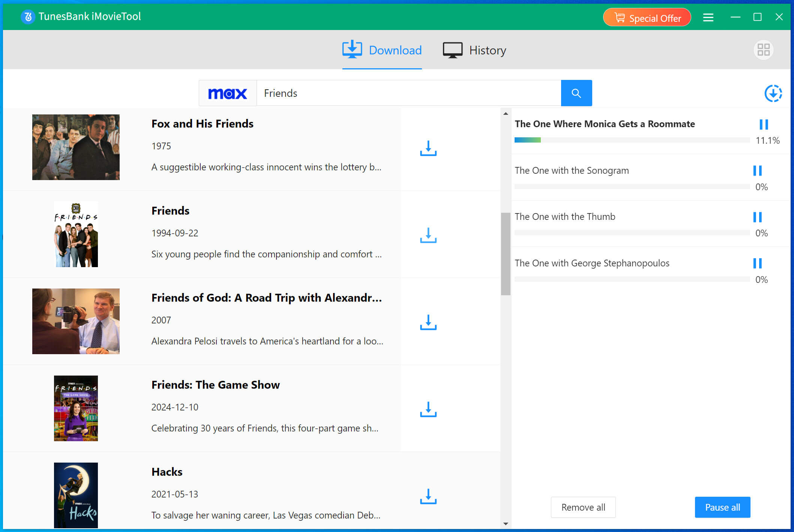Image resolution: width=794 pixels, height=532 pixels.
Task: Open Friends: The Game Show poster
Action: [76, 408]
